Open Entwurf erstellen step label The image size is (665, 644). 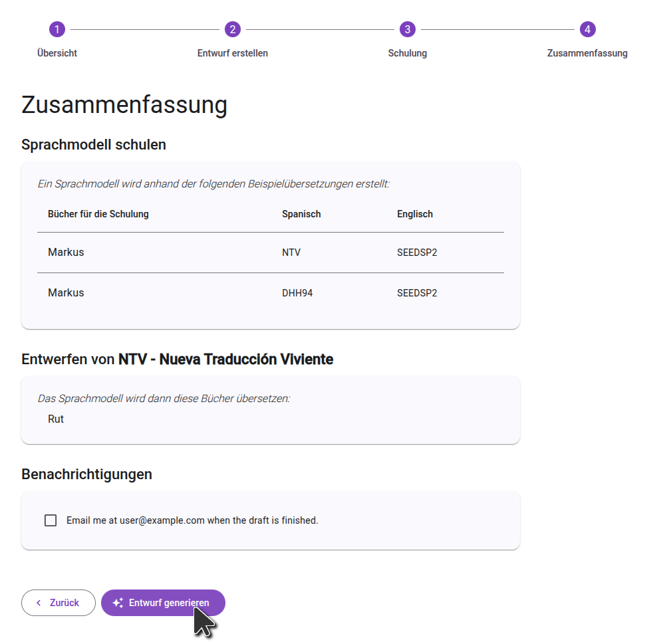(x=232, y=53)
